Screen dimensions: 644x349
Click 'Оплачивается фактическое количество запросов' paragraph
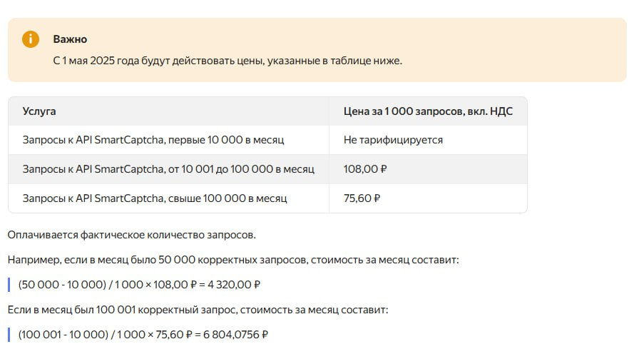pos(131,235)
